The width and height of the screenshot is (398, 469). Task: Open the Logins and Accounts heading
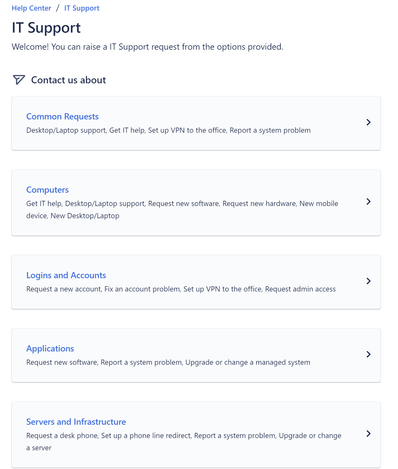[x=66, y=275]
